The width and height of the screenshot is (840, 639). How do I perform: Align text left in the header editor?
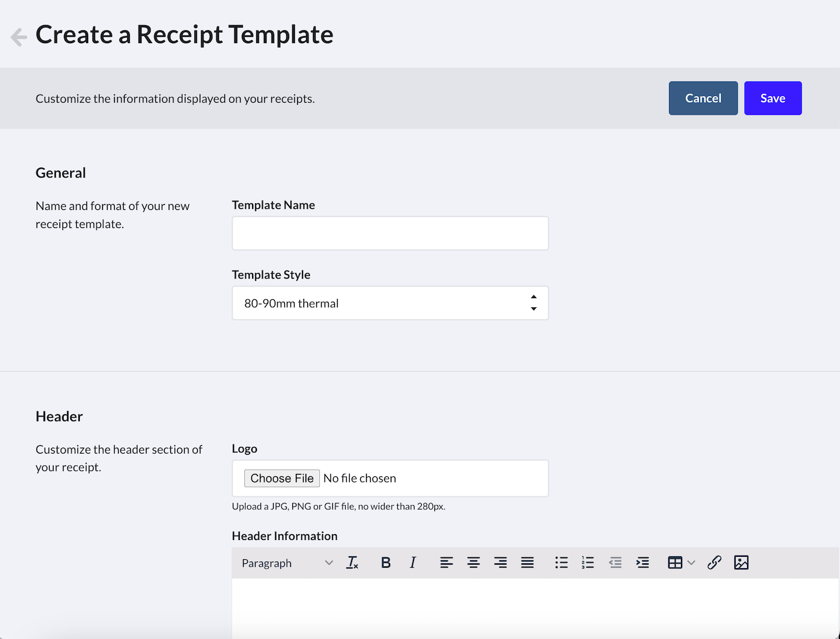tap(446, 563)
